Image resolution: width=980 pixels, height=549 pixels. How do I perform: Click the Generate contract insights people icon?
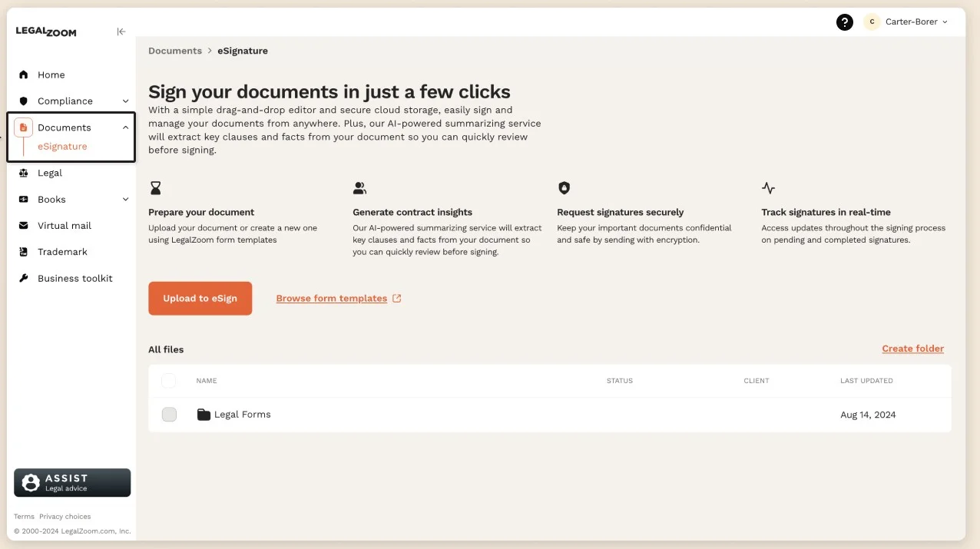pos(359,188)
